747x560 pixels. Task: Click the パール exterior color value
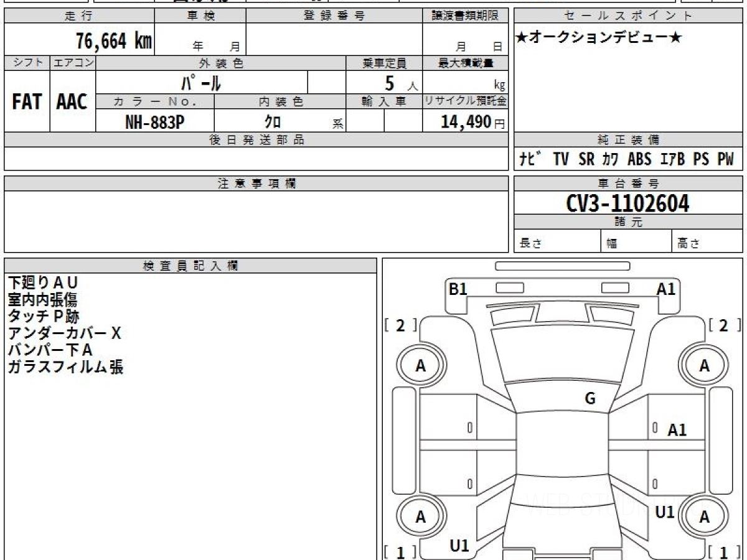click(201, 83)
